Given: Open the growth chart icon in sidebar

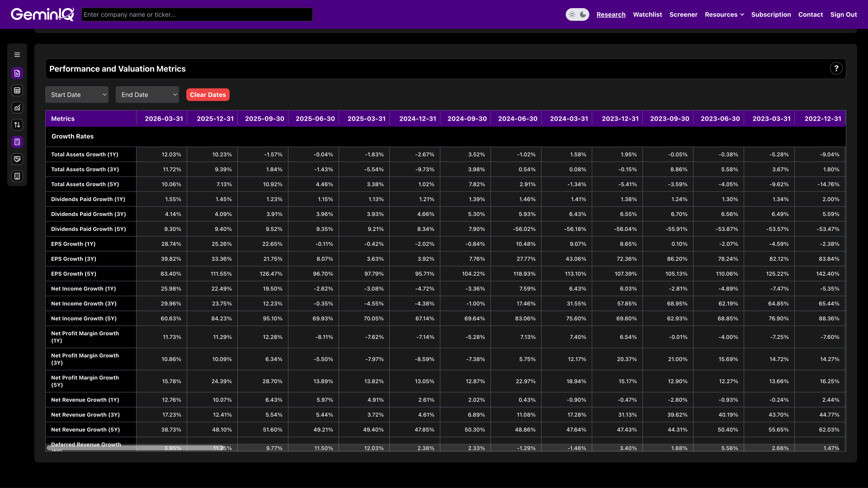Looking at the screenshot, I should [17, 108].
